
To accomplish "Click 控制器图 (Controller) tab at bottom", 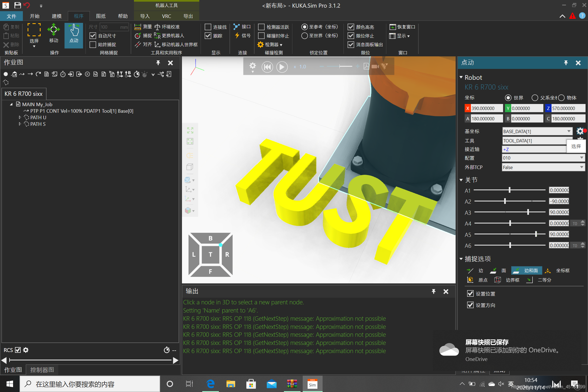I will tap(42, 370).
